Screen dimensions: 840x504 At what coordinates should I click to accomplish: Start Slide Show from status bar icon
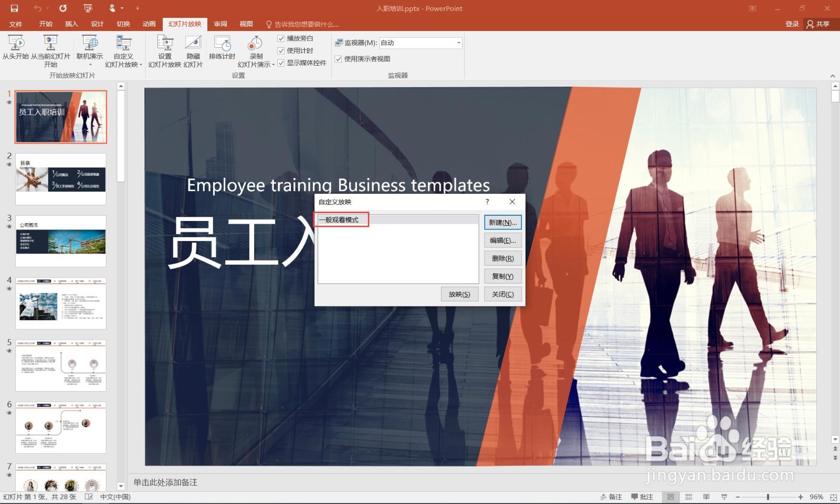tap(724, 497)
